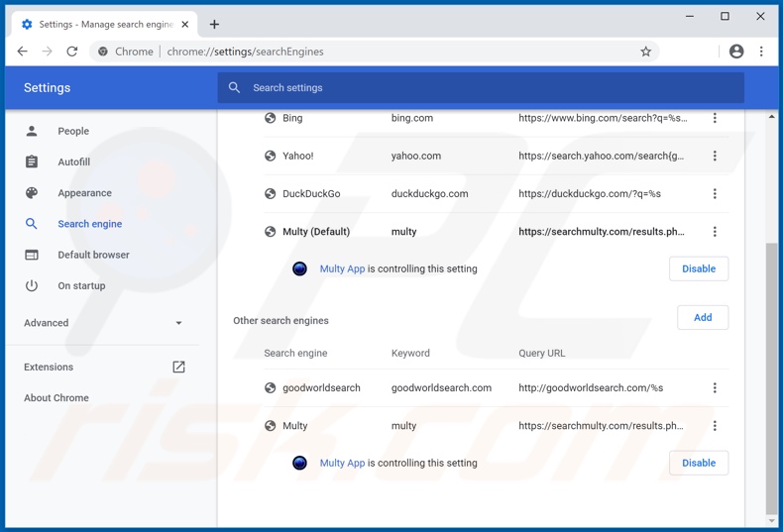Click the Autofill clipboard icon
The height and width of the screenshot is (532, 783).
[x=32, y=161]
